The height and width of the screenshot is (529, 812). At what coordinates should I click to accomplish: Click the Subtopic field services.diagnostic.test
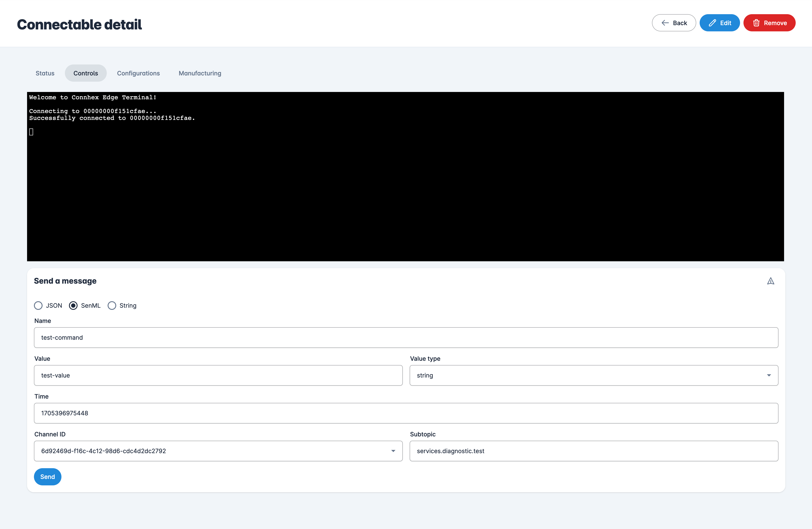click(594, 451)
